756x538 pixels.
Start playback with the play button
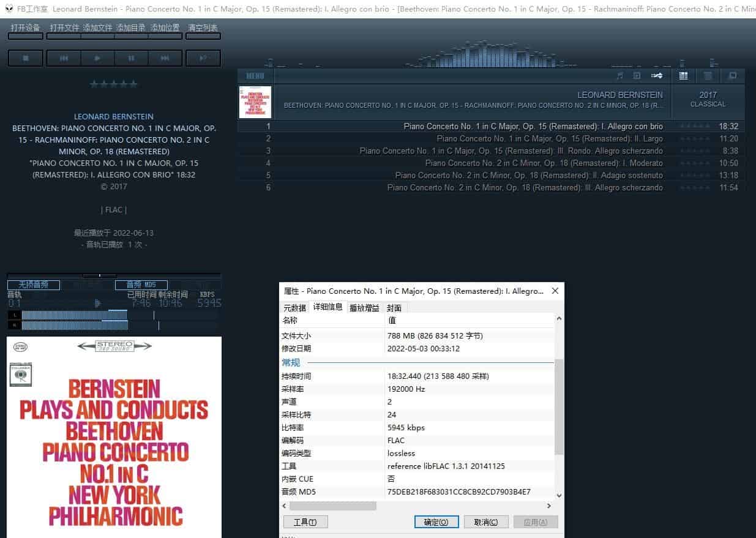point(97,58)
